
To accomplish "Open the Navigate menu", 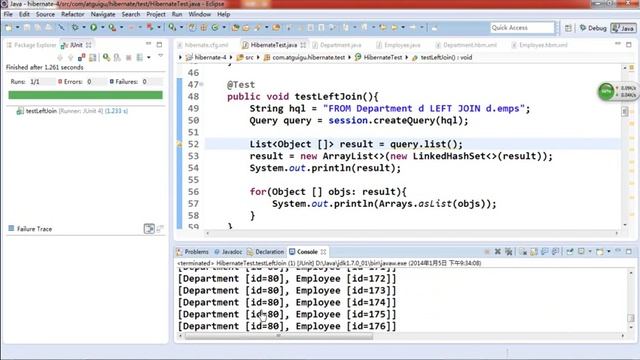I will [103, 14].
